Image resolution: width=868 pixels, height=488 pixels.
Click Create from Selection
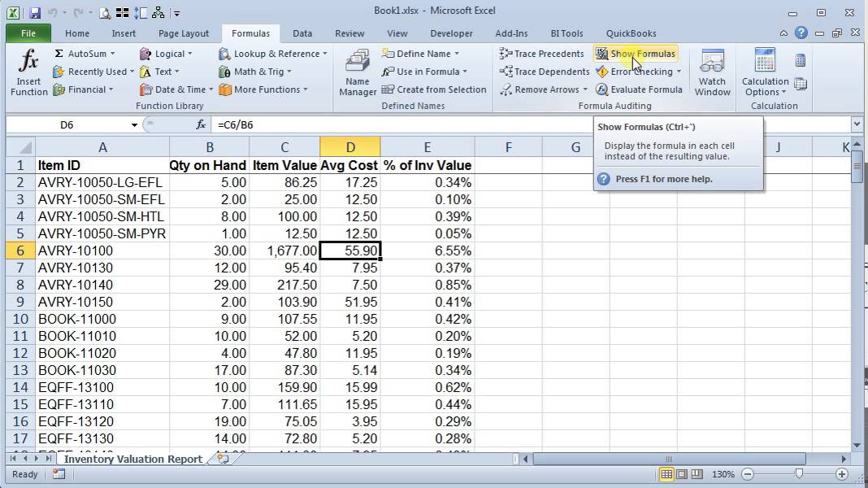[x=434, y=89]
